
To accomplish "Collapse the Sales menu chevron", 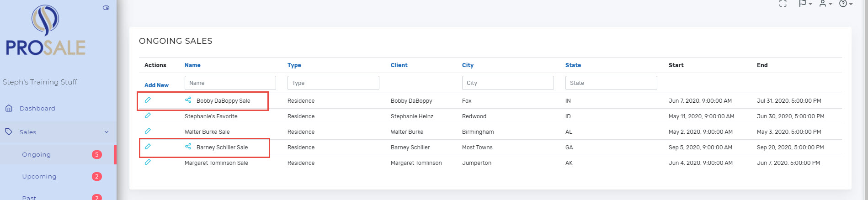I will click(x=107, y=132).
